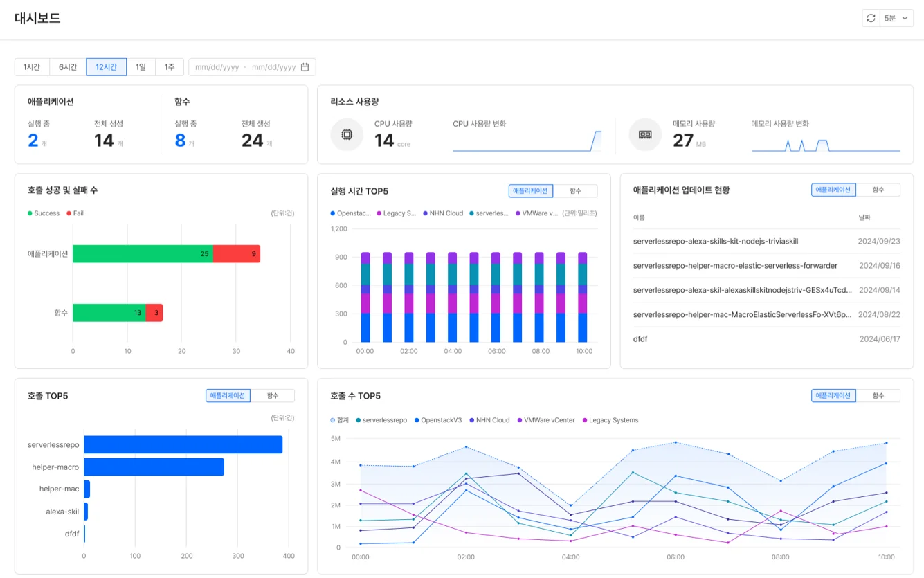Click the start date input field
Viewport: 924px width, 578px height.
(217, 67)
